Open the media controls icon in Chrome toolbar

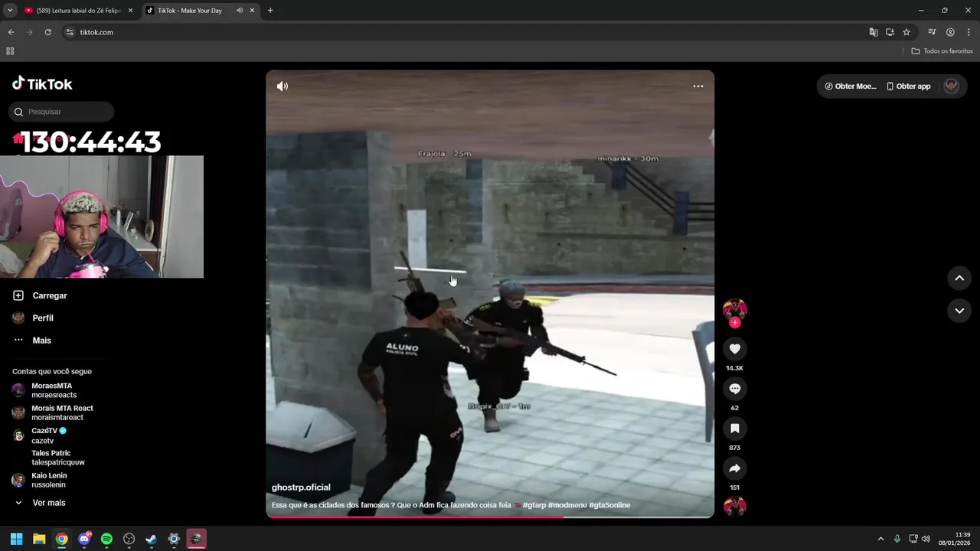click(932, 32)
